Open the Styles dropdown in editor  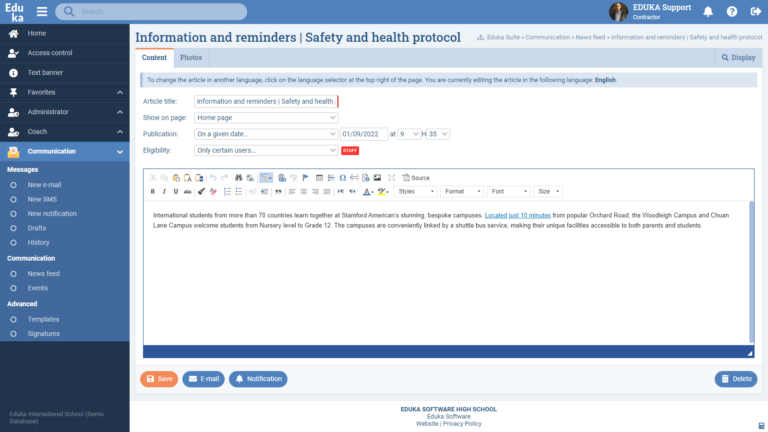click(x=416, y=191)
